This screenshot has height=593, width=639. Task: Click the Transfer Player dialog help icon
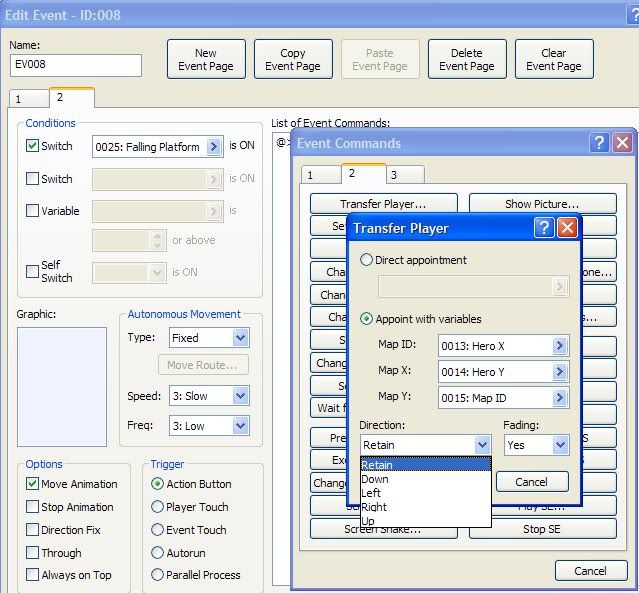544,228
